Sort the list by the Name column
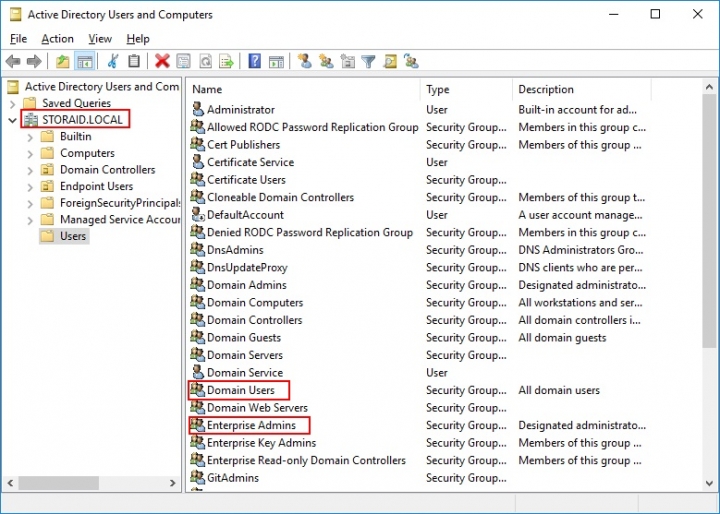The width and height of the screenshot is (720, 514). (304, 89)
